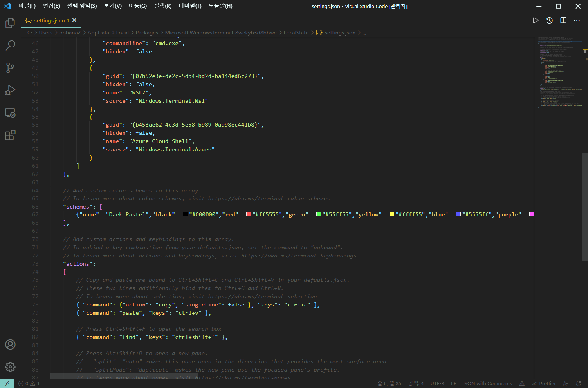Open the color picker for blue #5555ff
The width and height of the screenshot is (588, 388).
(x=458, y=214)
